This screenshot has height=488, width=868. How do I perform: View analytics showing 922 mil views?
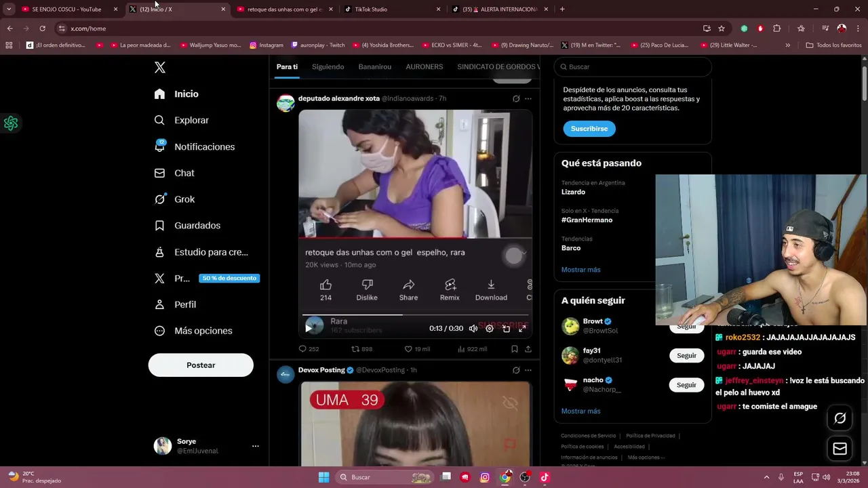473,349
